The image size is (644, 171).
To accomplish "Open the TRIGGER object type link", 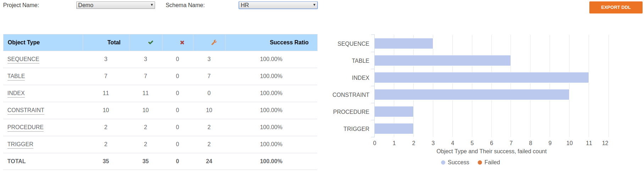I will (x=20, y=144).
